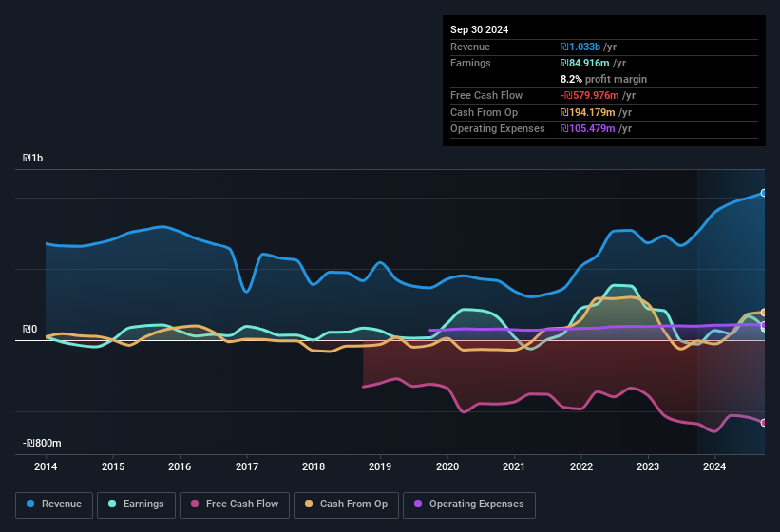Click the ₪1.033b revenue value
Viewport: 780px width, 532px height.
tap(580, 47)
